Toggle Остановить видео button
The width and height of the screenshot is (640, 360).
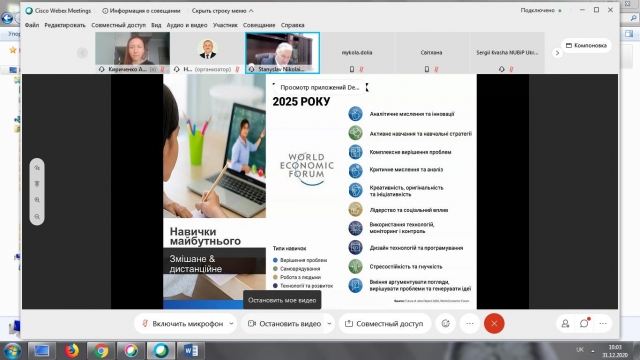pyautogui.click(x=284, y=324)
